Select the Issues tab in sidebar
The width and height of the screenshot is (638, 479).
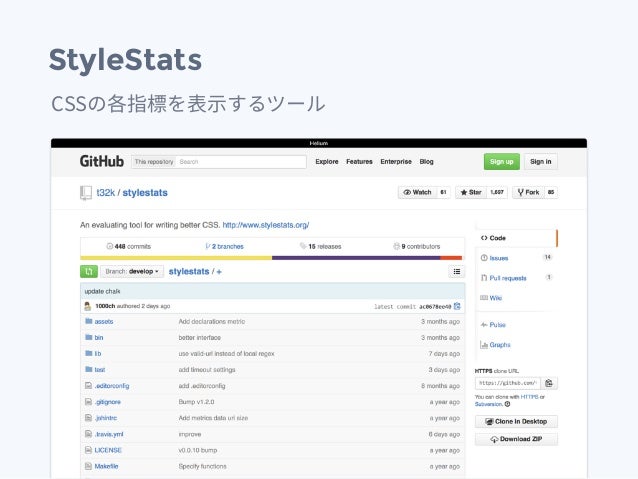(516, 258)
